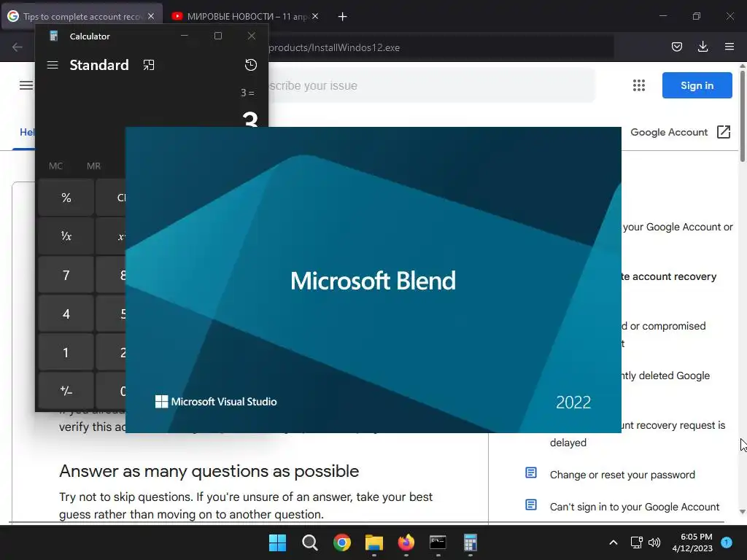Viewport: 747px width, 560px height.
Task: Show hidden system tray icons chevron
Action: coord(614,542)
